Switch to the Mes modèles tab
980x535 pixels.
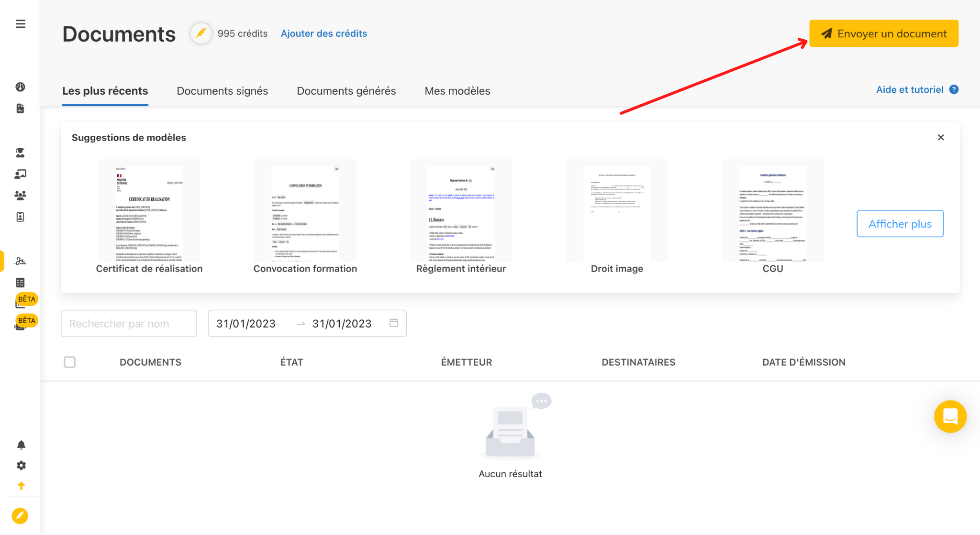coord(457,91)
